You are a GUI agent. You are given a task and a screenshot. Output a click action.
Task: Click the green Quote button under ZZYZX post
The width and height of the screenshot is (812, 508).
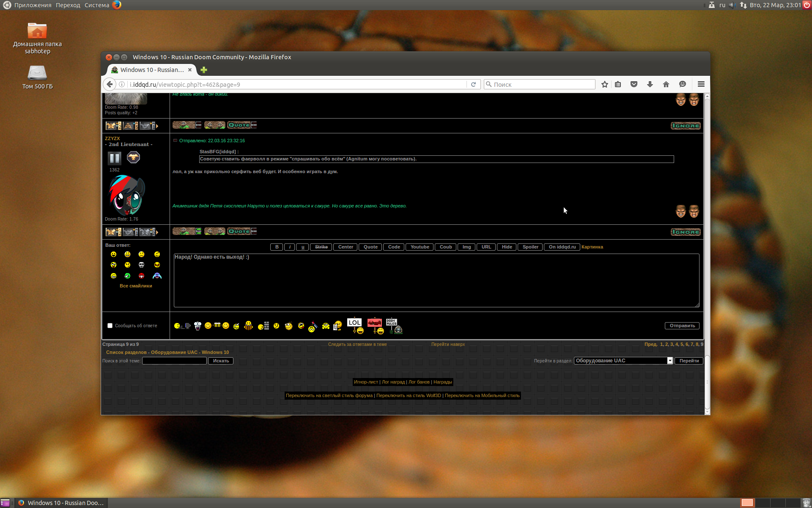click(x=239, y=231)
